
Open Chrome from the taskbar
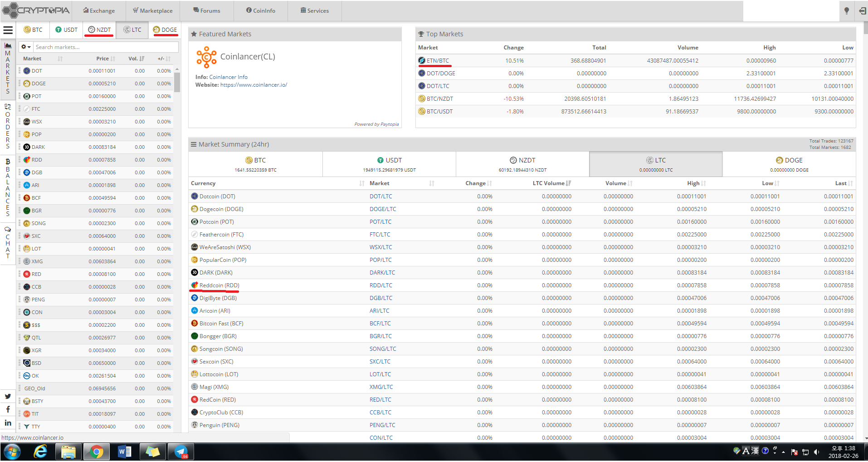96,451
